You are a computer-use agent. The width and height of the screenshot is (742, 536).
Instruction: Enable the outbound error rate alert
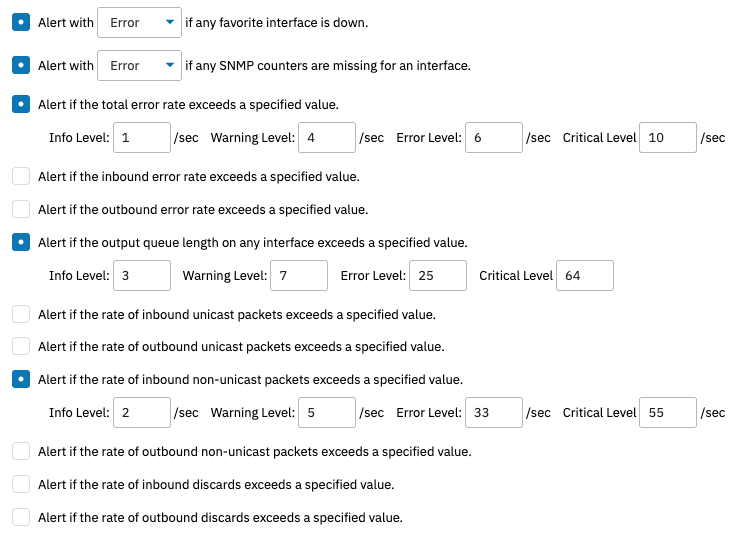tap(21, 209)
